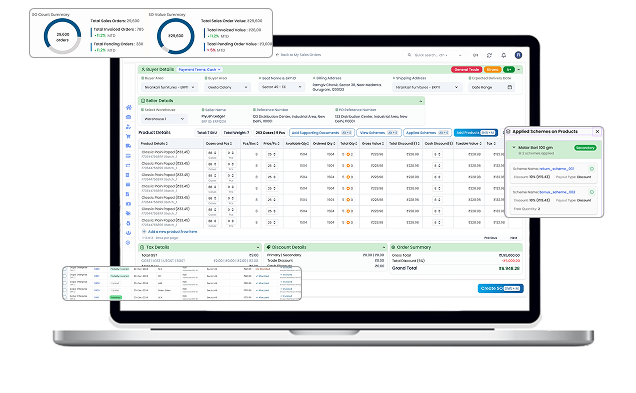Viewport: 636px width, 393px height.
Task: Open the notifications bell icon
Action: 503,55
